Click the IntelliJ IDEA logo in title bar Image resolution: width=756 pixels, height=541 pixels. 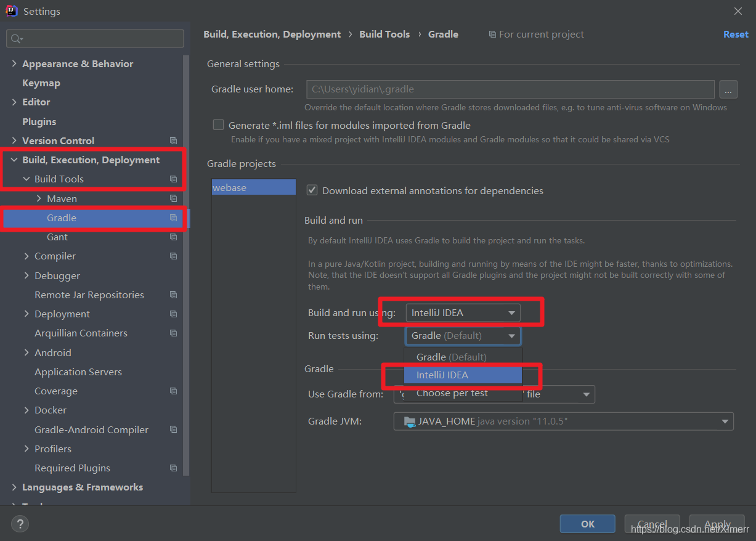click(x=12, y=11)
